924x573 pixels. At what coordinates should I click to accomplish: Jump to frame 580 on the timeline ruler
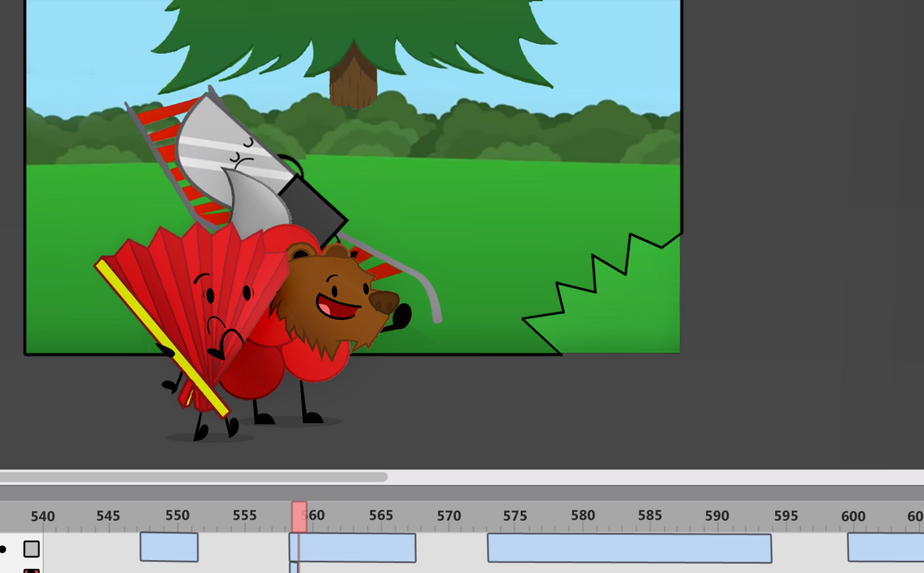[583, 515]
